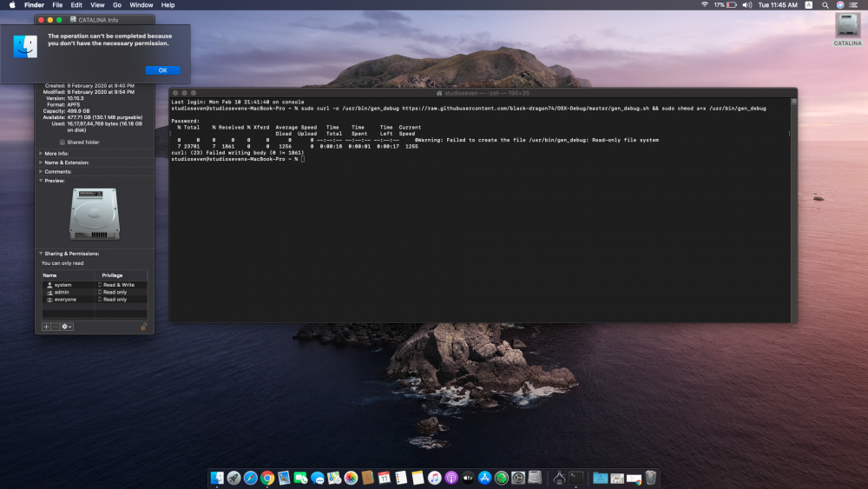This screenshot has height=489, width=868.
Task: Open Siri from the menu bar
Action: coord(840,5)
